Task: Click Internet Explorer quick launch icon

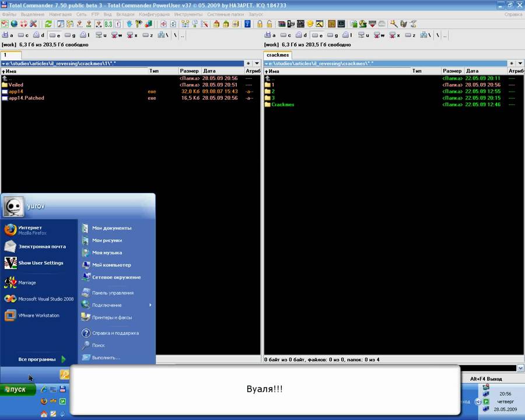Action: coord(44,389)
